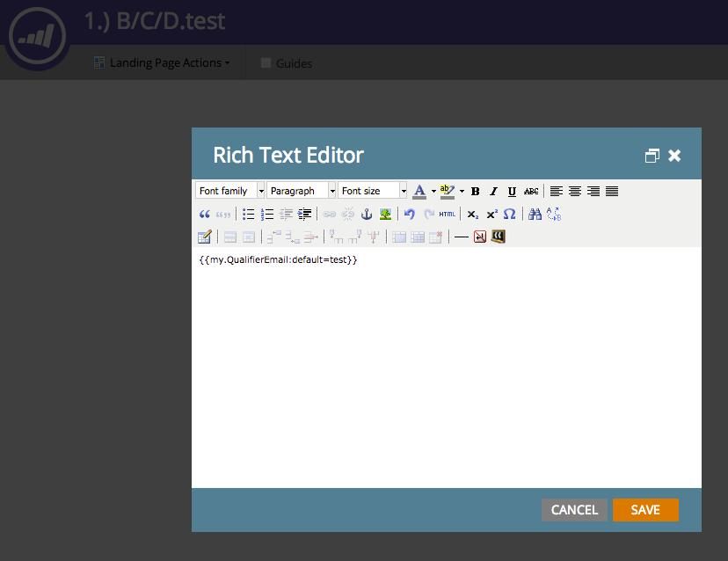The image size is (728, 561).
Task: Apply subscript formatting
Action: point(472,214)
